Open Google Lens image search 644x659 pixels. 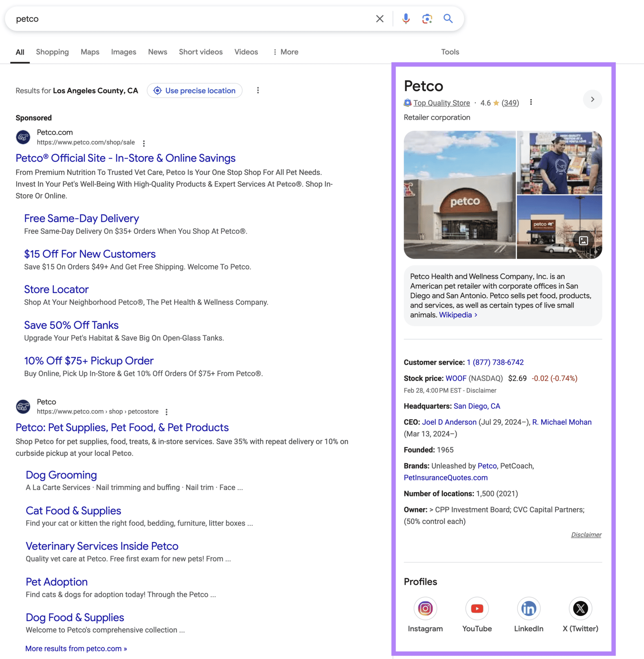tap(427, 19)
